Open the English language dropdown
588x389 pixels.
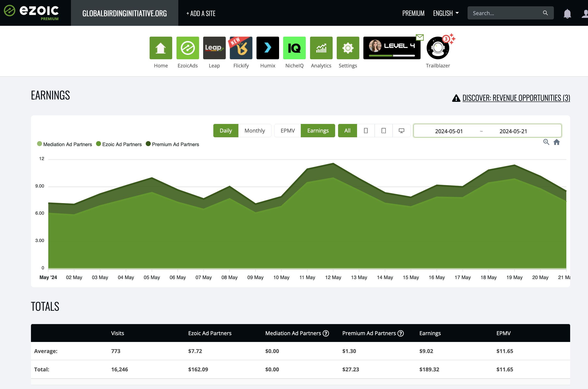pyautogui.click(x=446, y=13)
